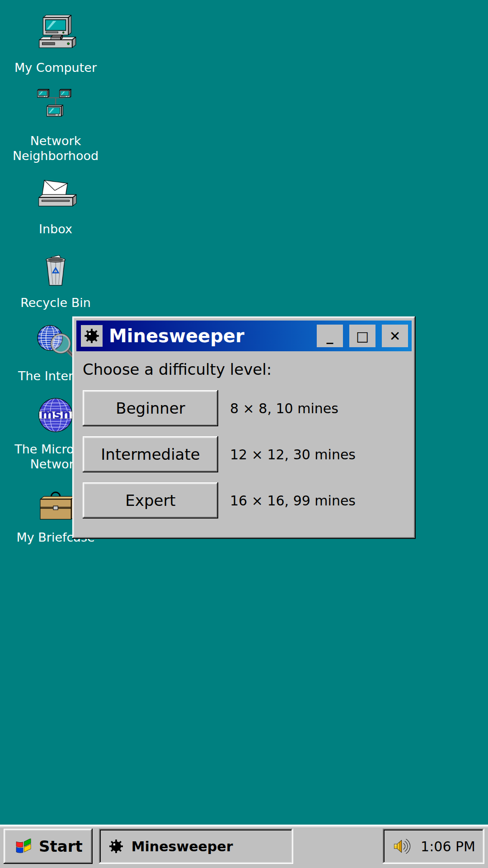Click The Internet globe icon
The width and height of the screenshot is (488, 868).
pos(55,340)
